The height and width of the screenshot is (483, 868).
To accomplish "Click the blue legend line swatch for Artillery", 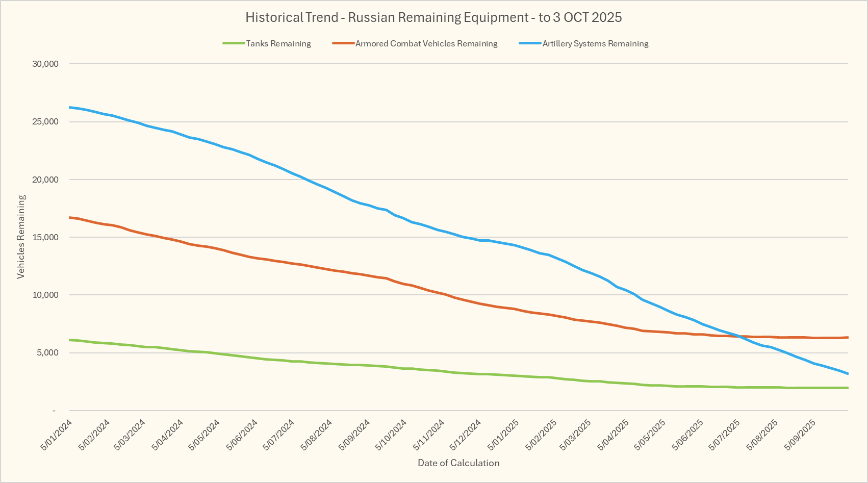I will [530, 44].
